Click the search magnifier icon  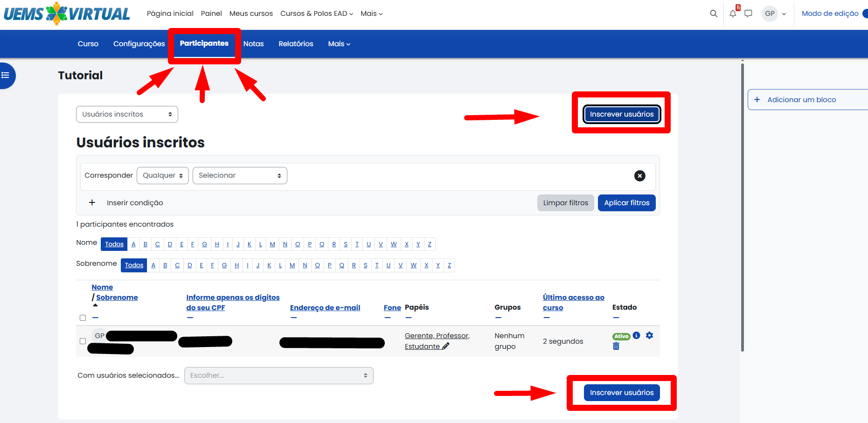[713, 14]
